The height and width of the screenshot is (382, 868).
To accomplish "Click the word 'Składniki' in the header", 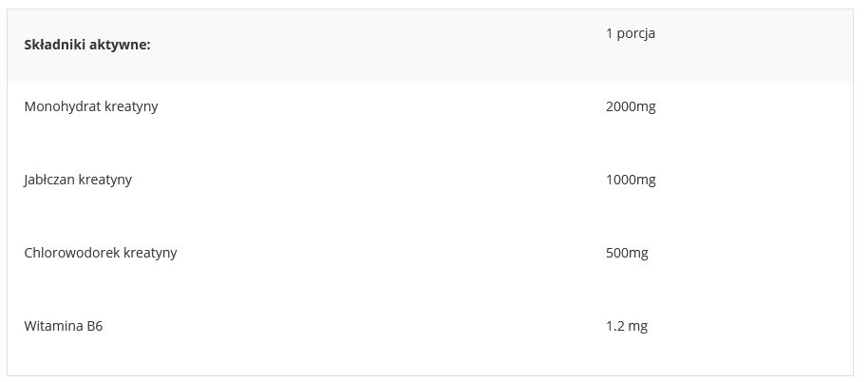I will tap(54, 47).
